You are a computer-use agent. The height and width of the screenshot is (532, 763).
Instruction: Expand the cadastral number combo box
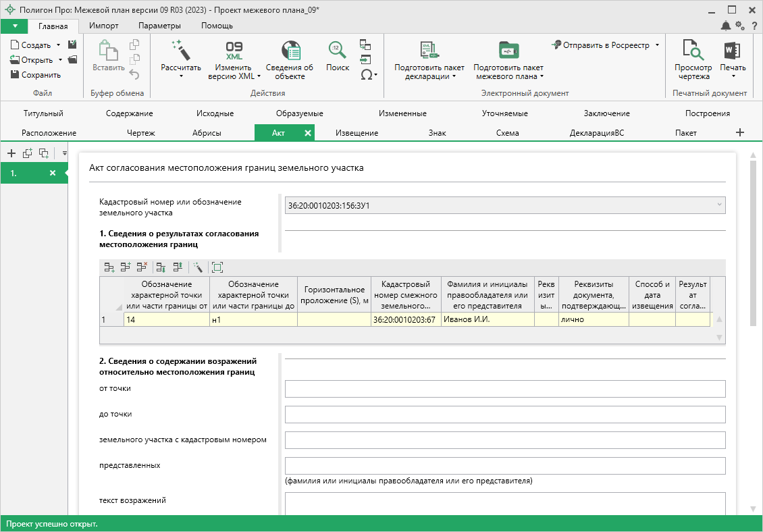point(718,205)
